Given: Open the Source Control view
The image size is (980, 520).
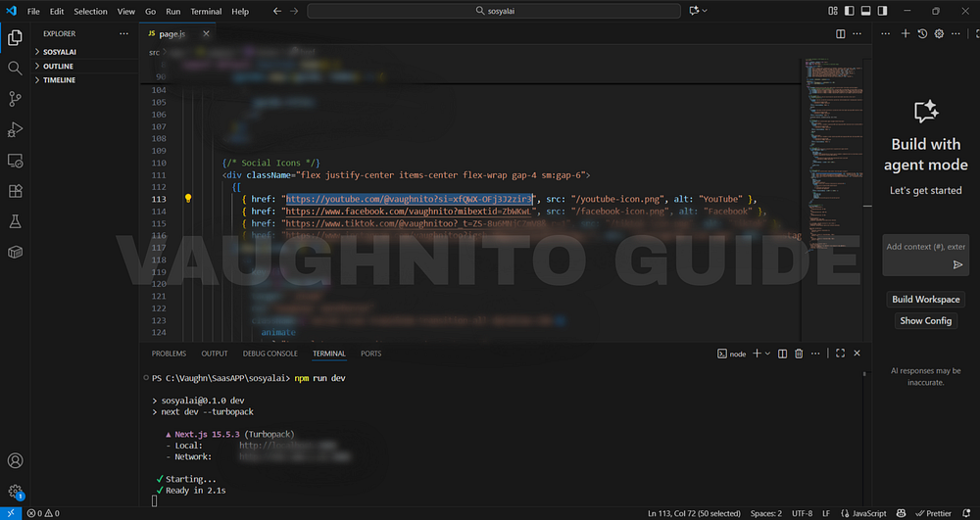Looking at the screenshot, I should 15,99.
